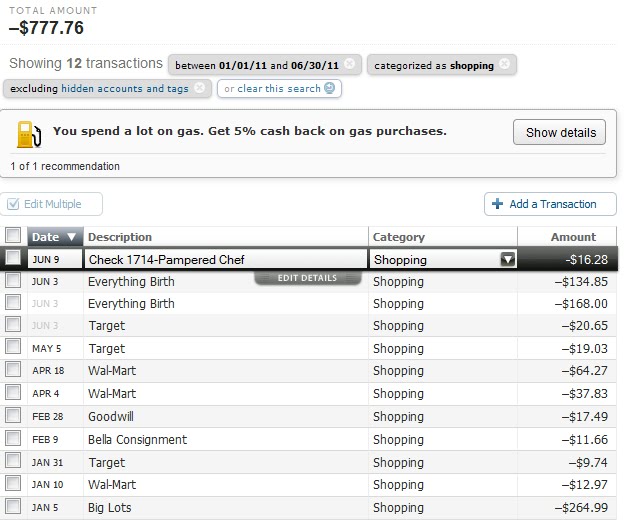Select the Goodwill transaction checkbox
Viewport: 624px width, 532px height.
(x=13, y=415)
